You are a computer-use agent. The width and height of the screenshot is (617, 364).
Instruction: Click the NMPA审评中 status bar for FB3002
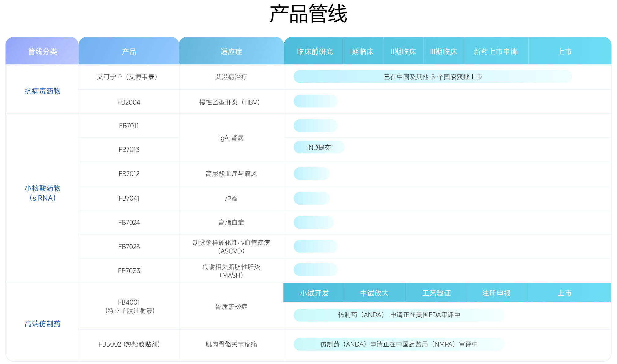[399, 344]
